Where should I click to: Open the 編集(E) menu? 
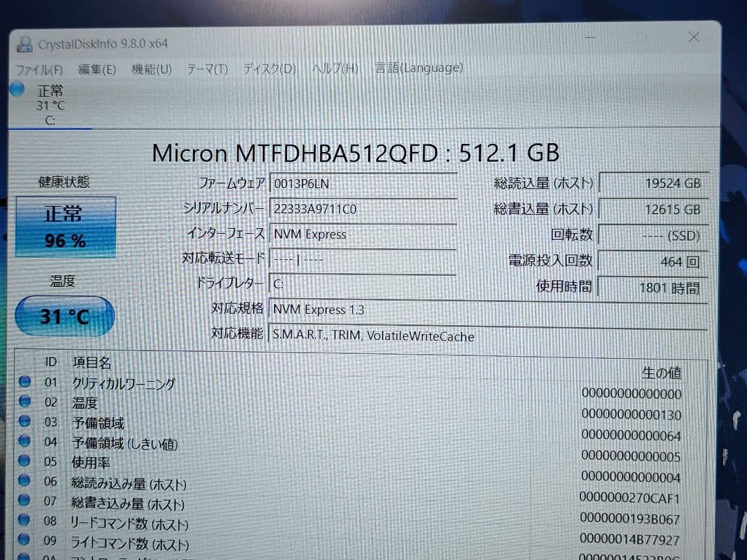98,70
